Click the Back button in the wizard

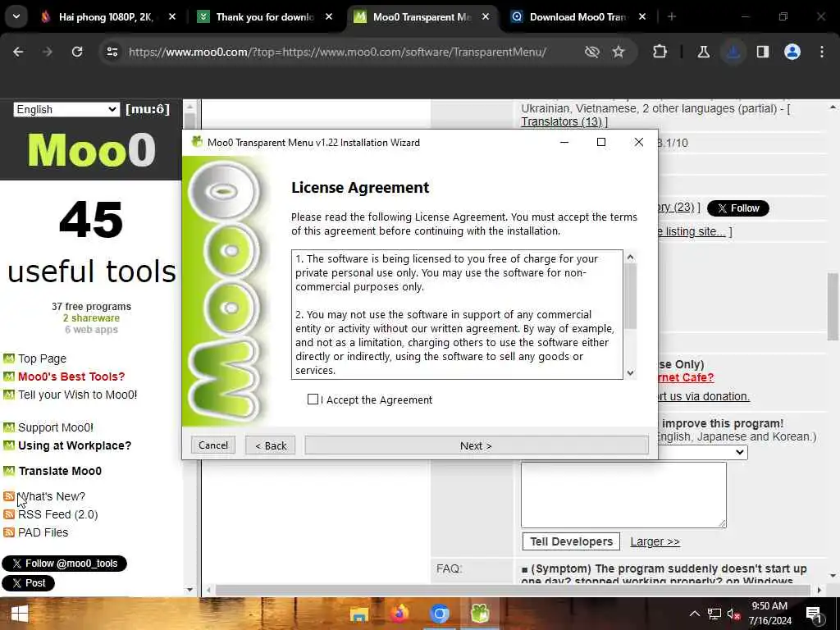pos(271,445)
